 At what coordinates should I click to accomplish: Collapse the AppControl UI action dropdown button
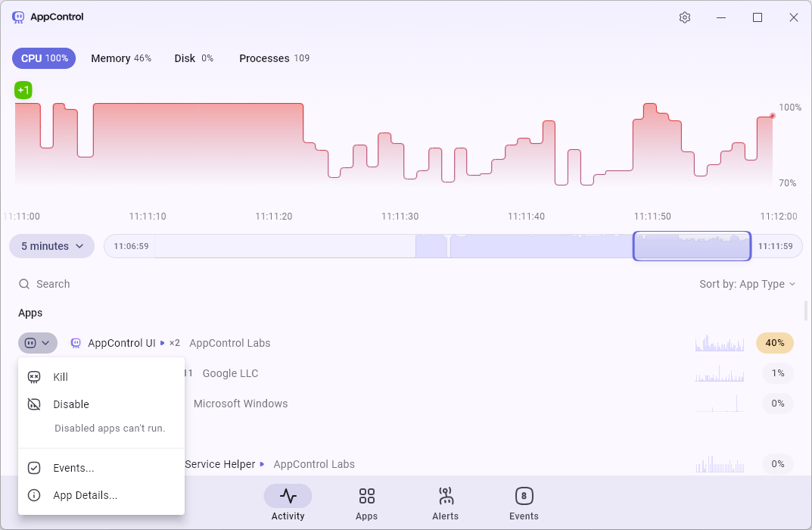38,343
